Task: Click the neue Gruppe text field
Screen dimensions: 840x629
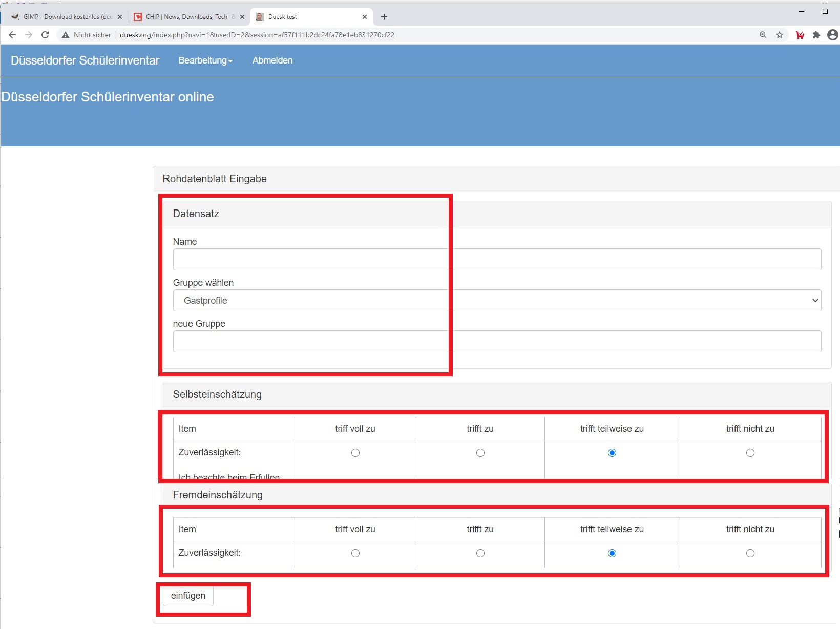Action: click(496, 342)
